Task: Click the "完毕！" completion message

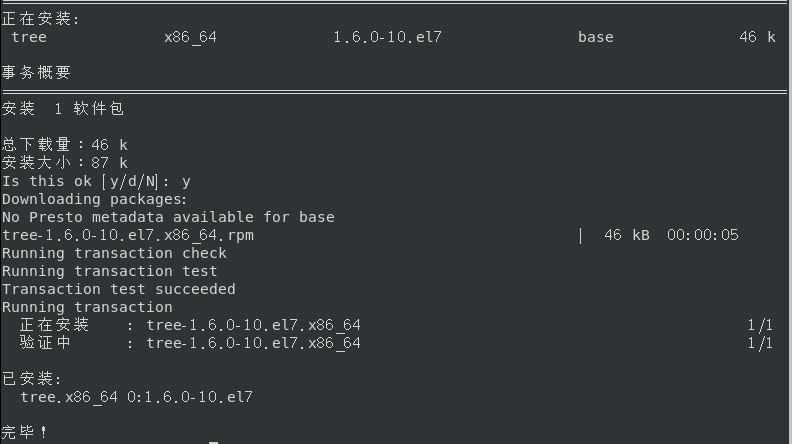Action: pyautogui.click(x=25, y=432)
